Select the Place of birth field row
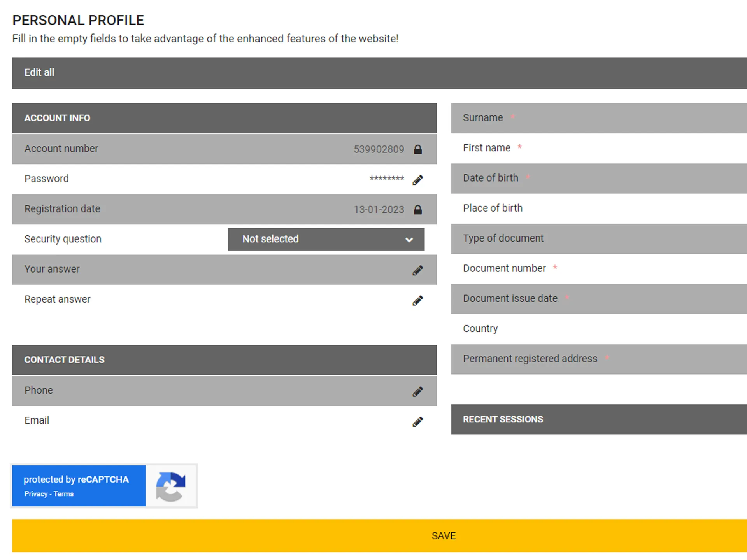The image size is (747, 560). 599,208
